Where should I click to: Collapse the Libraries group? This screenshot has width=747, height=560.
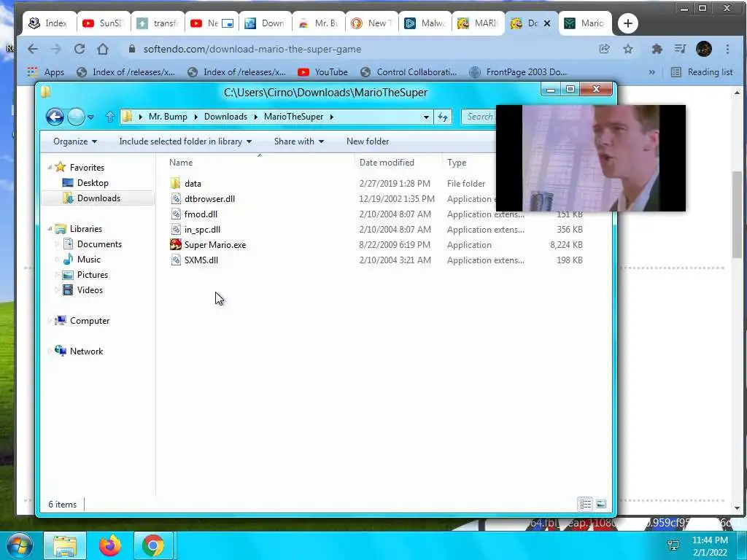[50, 228]
